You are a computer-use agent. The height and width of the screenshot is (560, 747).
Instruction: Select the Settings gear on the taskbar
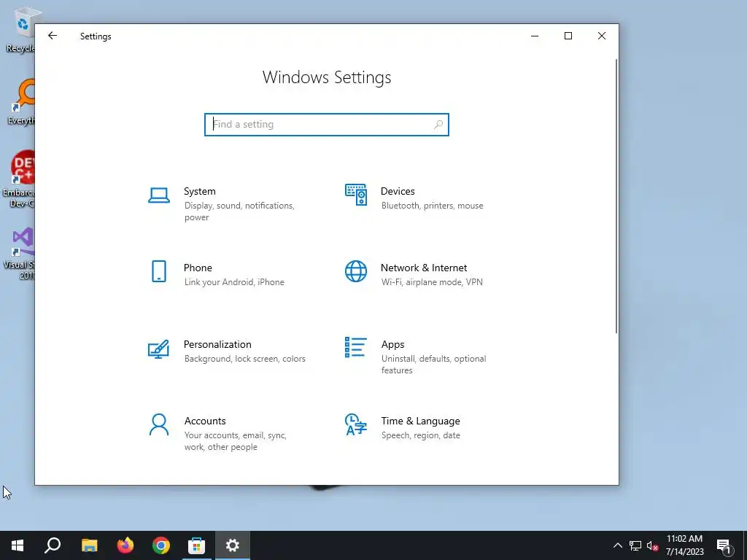tap(233, 545)
